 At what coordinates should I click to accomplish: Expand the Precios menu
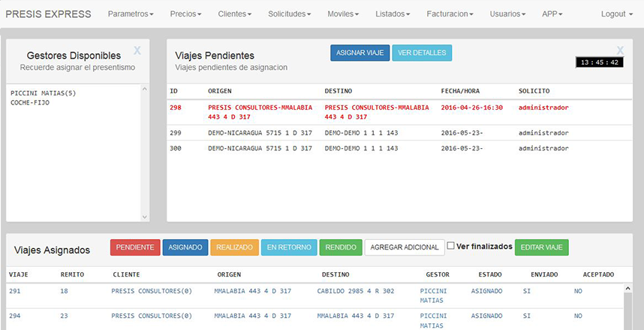(186, 14)
